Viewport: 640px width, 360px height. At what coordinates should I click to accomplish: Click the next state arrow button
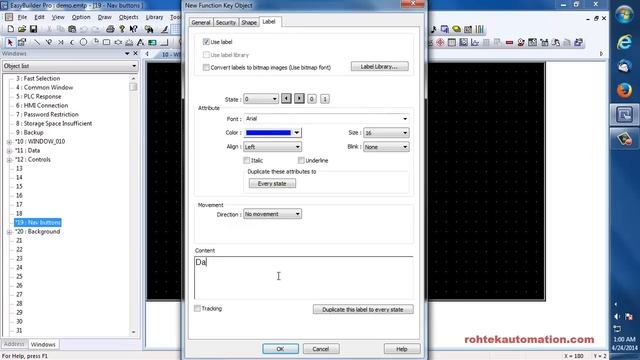coord(299,99)
